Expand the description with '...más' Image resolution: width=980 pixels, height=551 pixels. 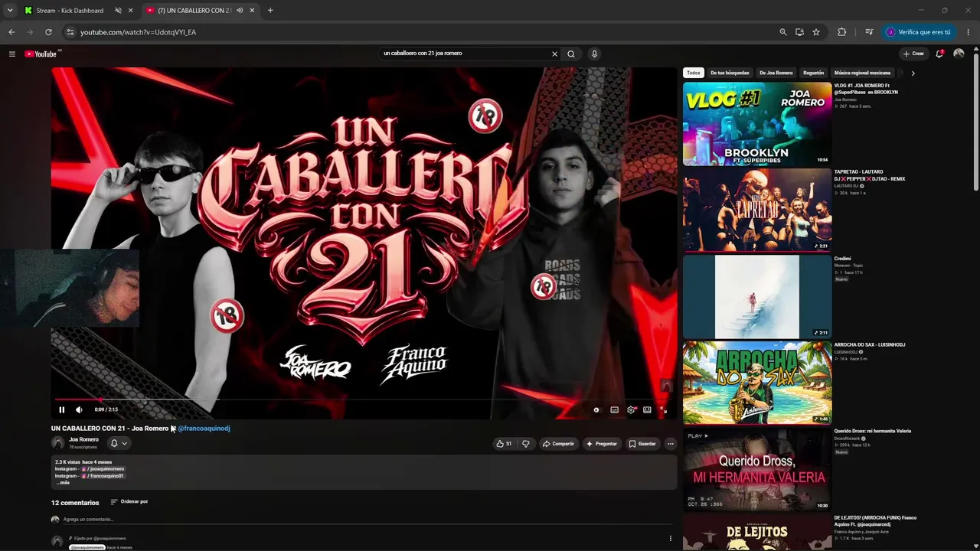(63, 483)
